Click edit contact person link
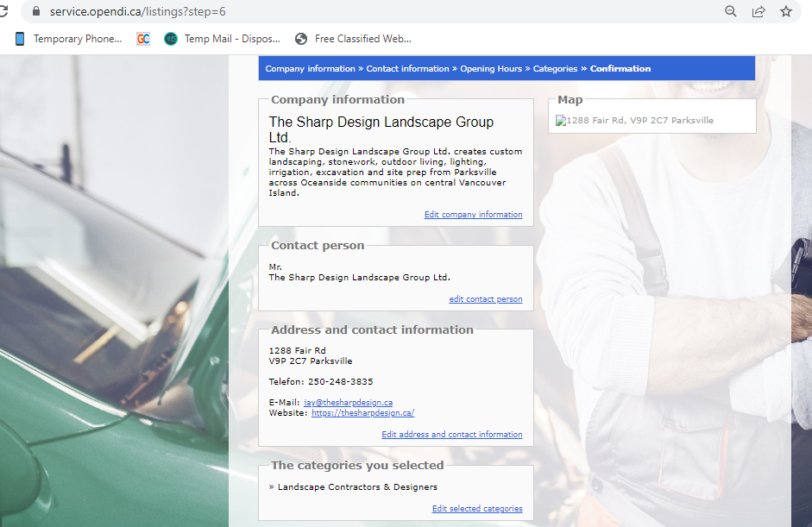Image resolution: width=812 pixels, height=527 pixels. tap(486, 299)
